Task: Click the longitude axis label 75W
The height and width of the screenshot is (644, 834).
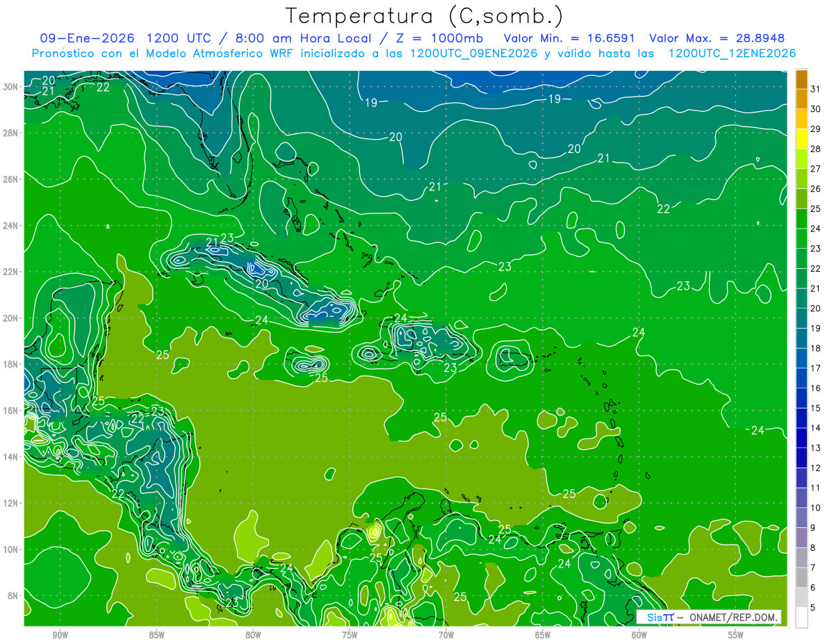Action: (x=350, y=635)
